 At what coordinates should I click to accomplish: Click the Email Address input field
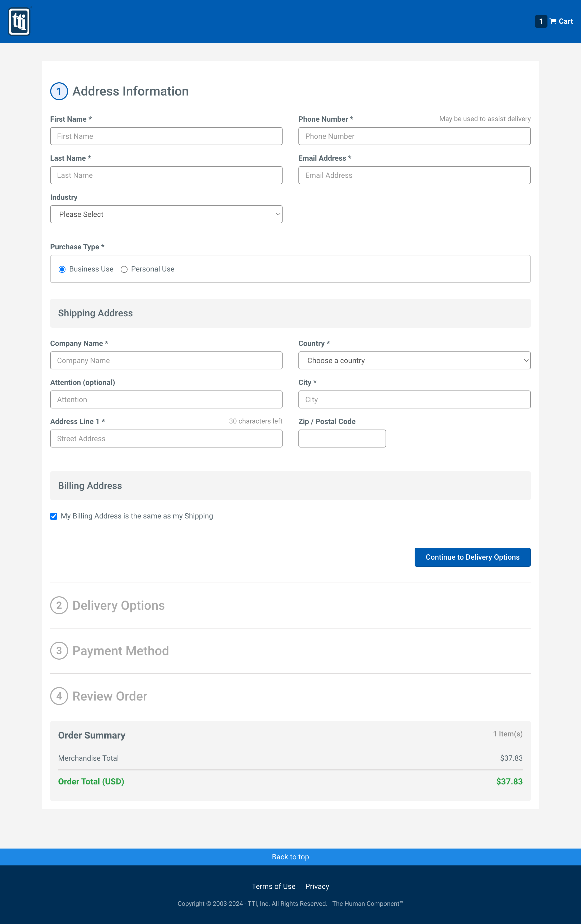pyautogui.click(x=414, y=175)
